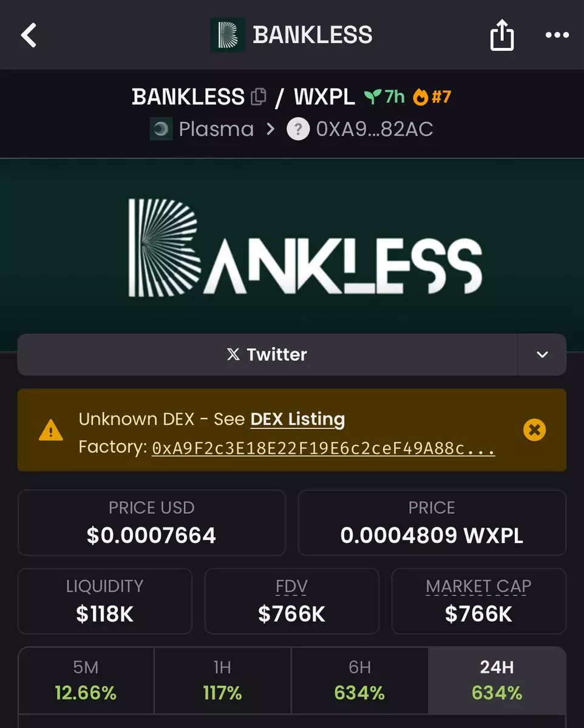Expand the social links dropdown chevron
This screenshot has width=584, height=728.
coord(542,355)
